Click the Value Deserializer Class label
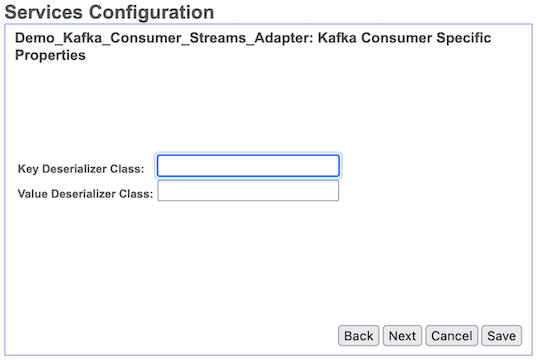 coord(85,194)
